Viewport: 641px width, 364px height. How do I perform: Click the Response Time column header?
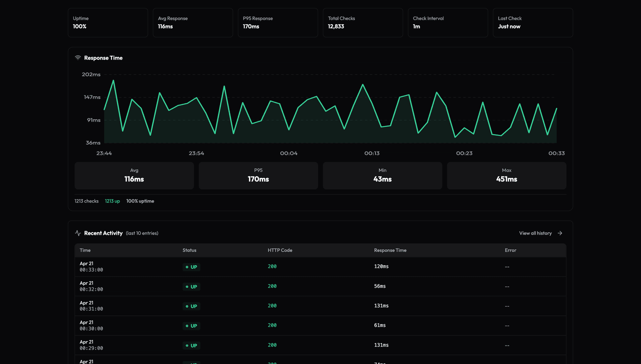tap(390, 250)
